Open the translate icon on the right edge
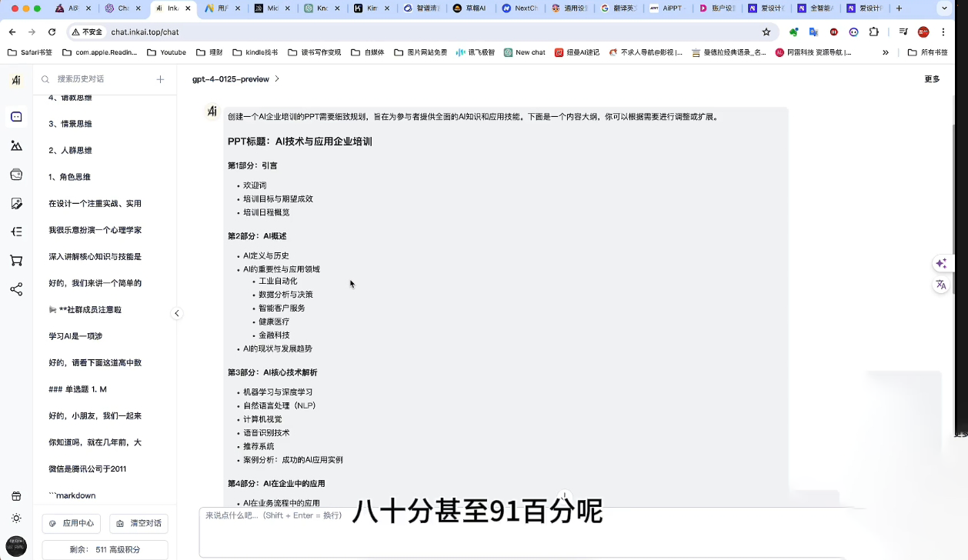The image size is (968, 560). pyautogui.click(x=941, y=285)
